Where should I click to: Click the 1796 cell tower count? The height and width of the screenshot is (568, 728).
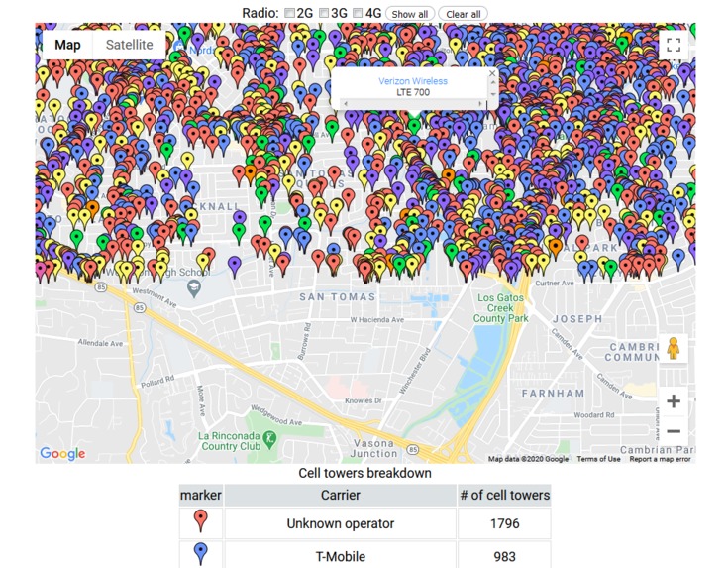[505, 523]
